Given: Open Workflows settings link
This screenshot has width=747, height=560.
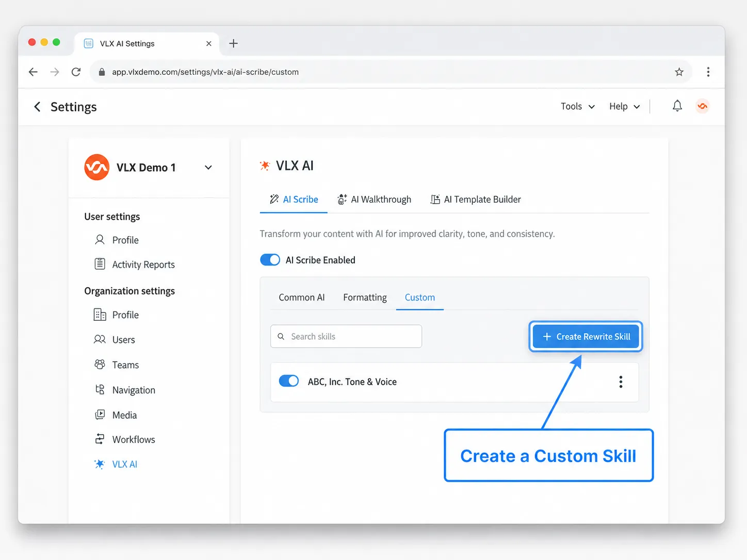Looking at the screenshot, I should coord(134,439).
